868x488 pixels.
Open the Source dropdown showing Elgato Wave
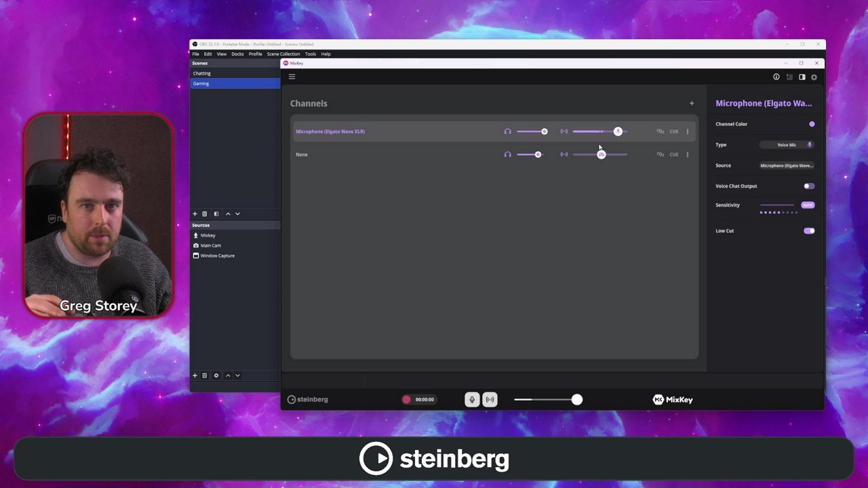pos(786,165)
